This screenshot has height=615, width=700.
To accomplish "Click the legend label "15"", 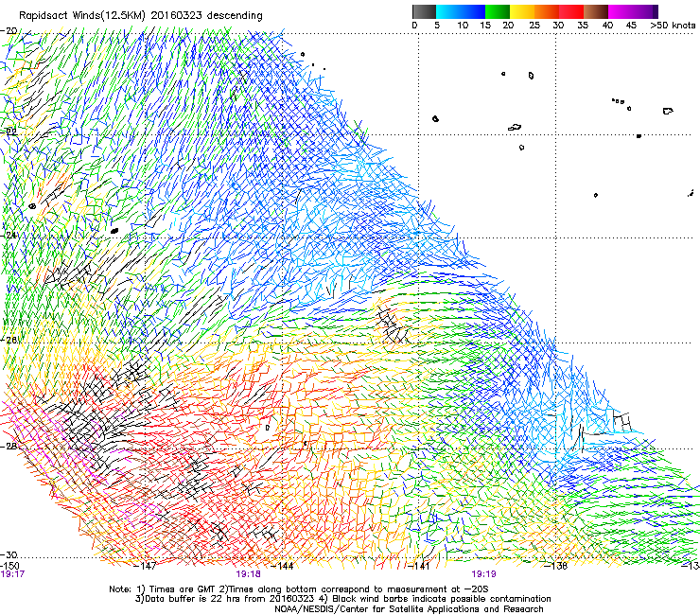I will [485, 26].
